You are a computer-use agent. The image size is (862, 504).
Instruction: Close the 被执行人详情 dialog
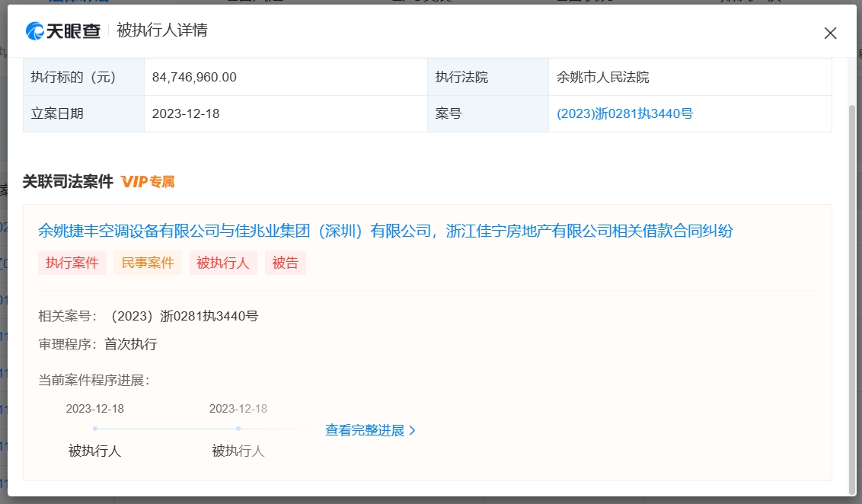click(x=830, y=33)
